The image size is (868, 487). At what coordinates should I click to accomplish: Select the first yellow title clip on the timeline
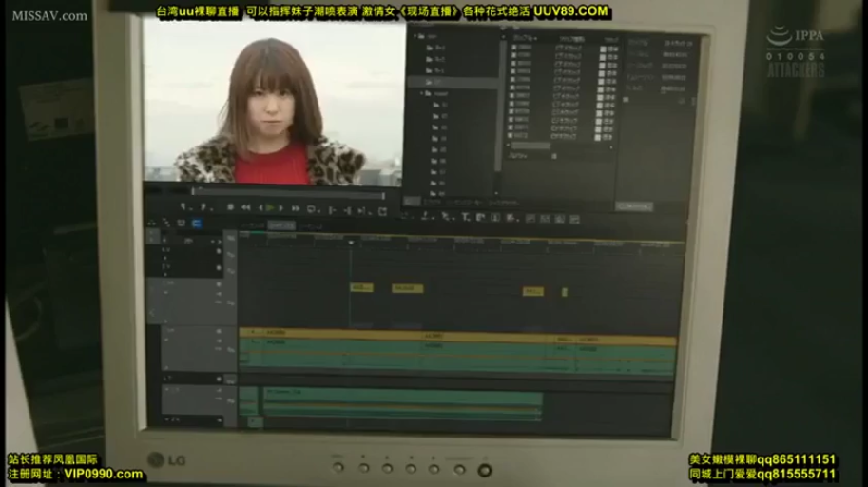361,287
